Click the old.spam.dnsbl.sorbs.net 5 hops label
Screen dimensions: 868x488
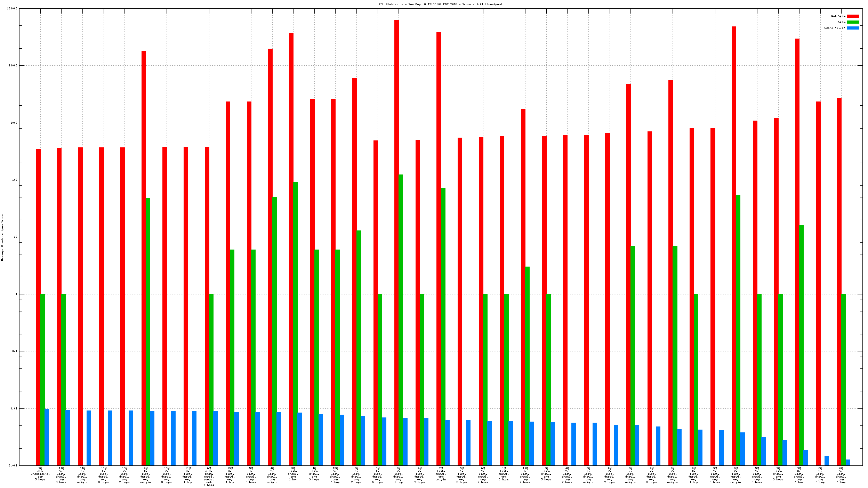pyautogui.click(x=209, y=477)
